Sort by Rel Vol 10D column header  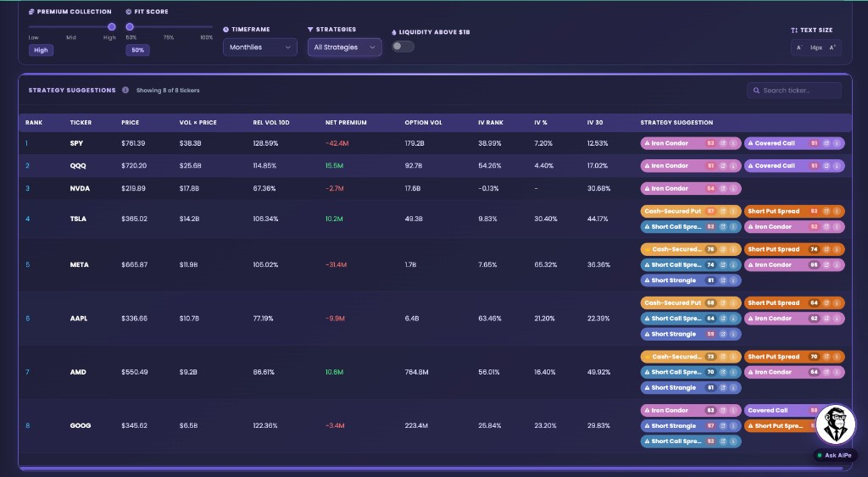[271, 123]
